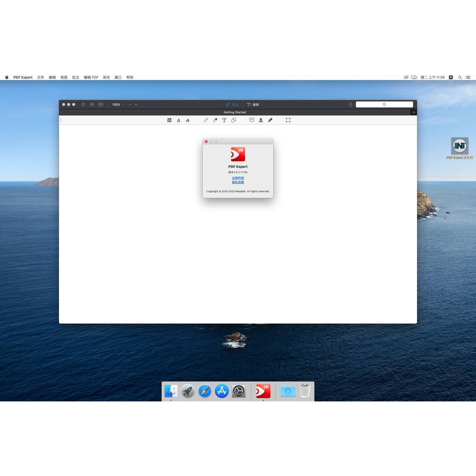This screenshot has width=476, height=476.
Task: Select the strikethrough text tool
Action: (188, 120)
